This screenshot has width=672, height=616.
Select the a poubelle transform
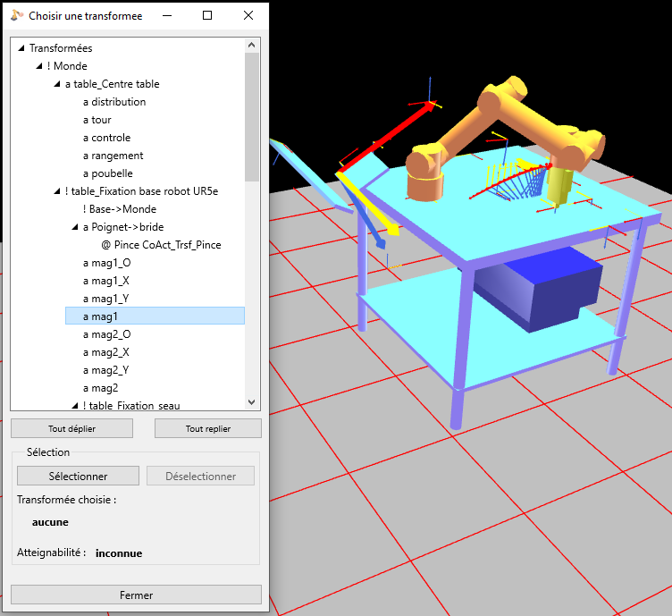click(x=107, y=173)
